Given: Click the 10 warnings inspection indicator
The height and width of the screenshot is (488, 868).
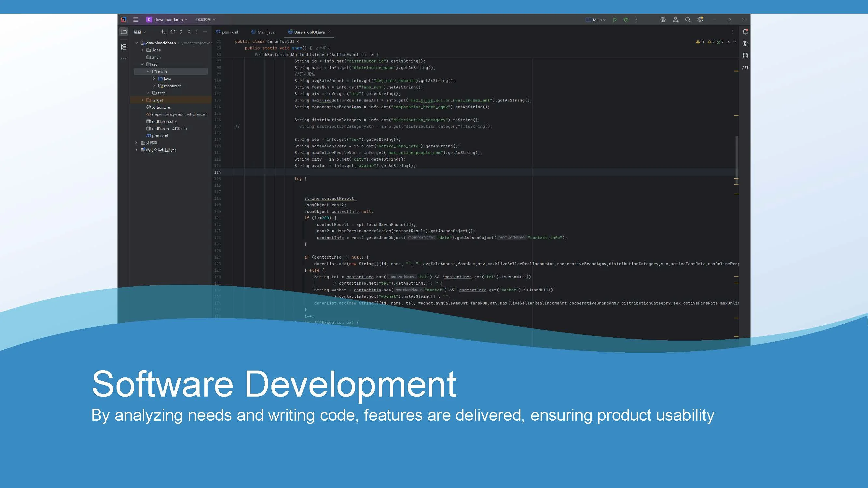Looking at the screenshot, I should click(700, 42).
